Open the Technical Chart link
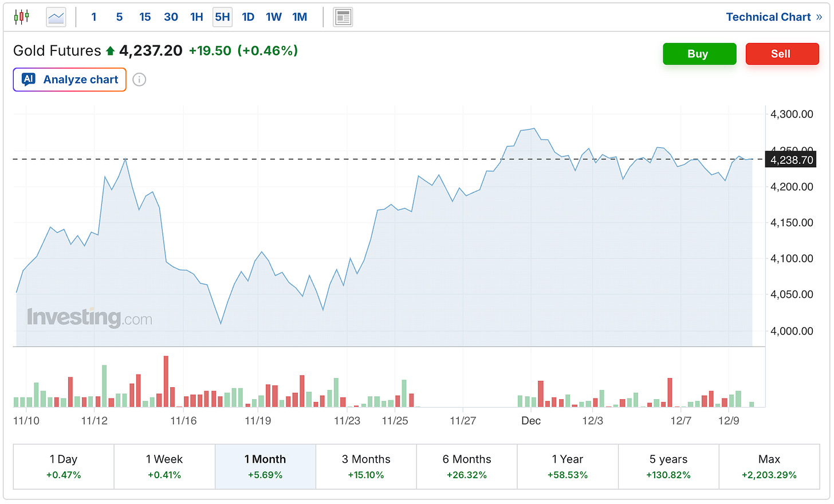 (773, 17)
